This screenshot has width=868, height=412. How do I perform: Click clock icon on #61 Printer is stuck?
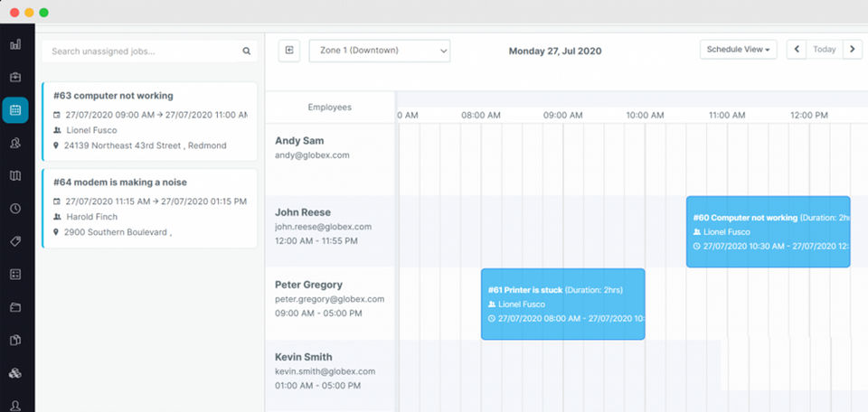tap(492, 319)
